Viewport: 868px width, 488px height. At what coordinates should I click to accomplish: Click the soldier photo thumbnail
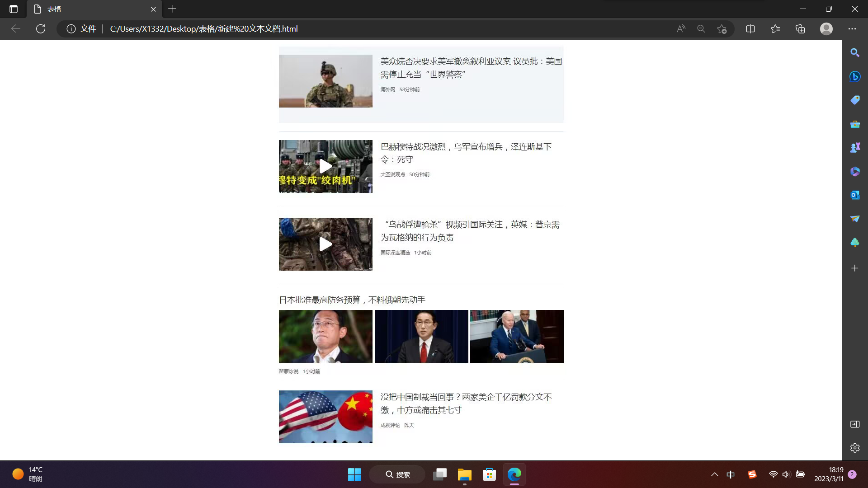[x=325, y=81]
